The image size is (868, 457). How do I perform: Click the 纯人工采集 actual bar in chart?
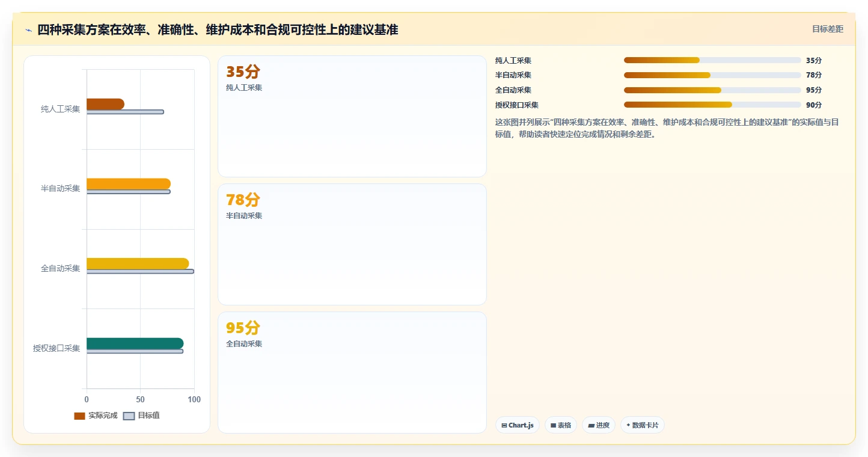pyautogui.click(x=105, y=104)
